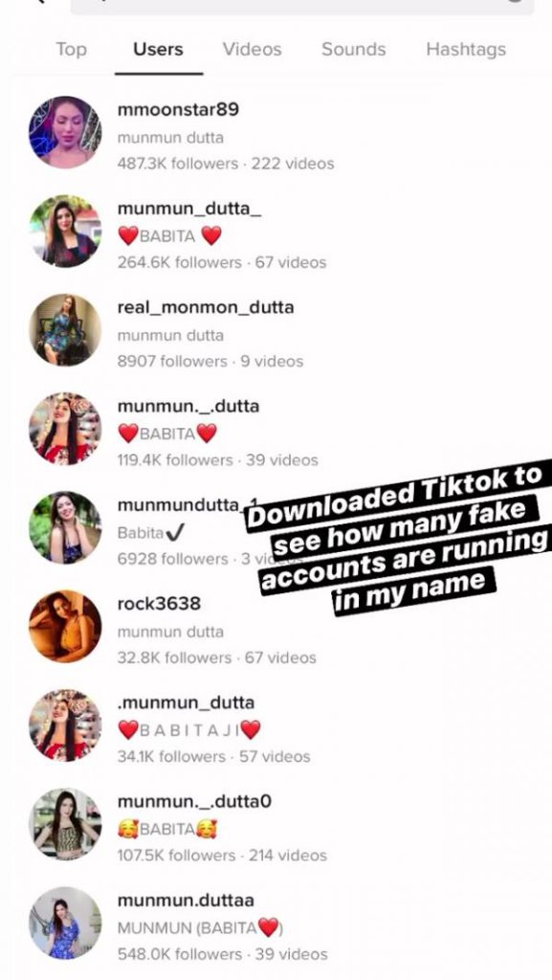Open the real_monmon_dutta username

pos(206,307)
